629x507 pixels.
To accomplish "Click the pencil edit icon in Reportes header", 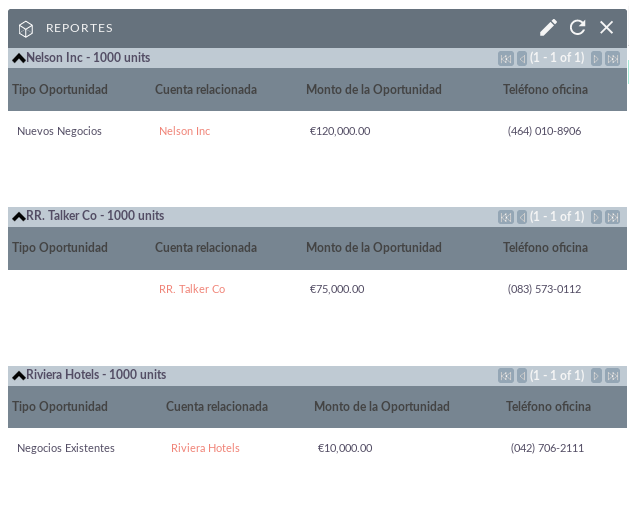I will click(x=548, y=28).
